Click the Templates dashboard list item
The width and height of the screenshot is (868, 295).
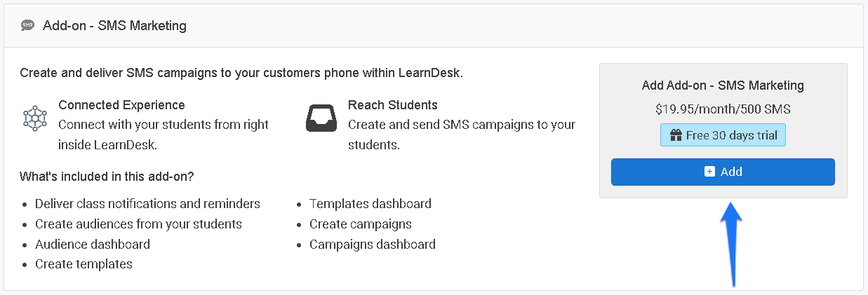370,204
